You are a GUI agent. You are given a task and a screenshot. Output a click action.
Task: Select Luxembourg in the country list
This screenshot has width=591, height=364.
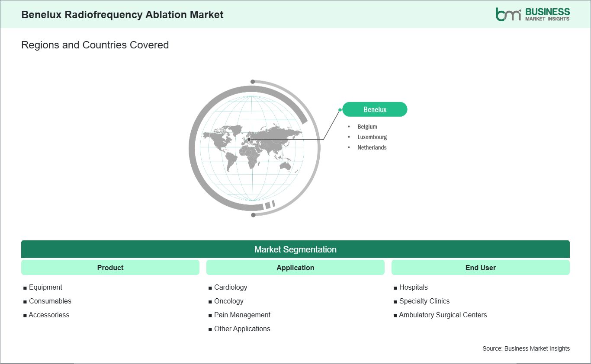point(372,137)
